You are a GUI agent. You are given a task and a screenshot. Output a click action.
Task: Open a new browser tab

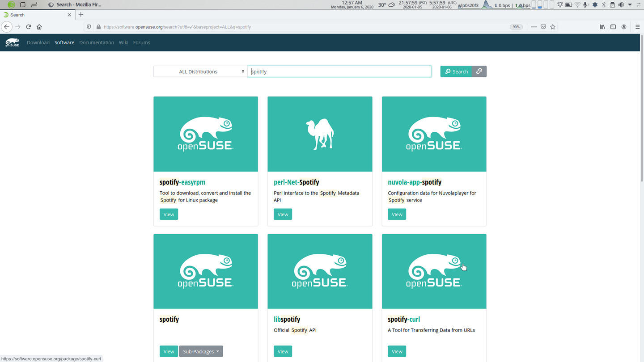[80, 14]
